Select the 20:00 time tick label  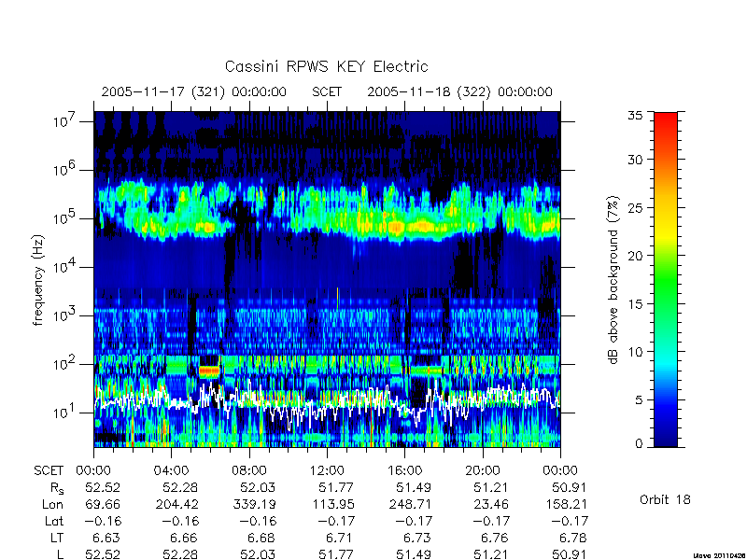[x=483, y=470]
